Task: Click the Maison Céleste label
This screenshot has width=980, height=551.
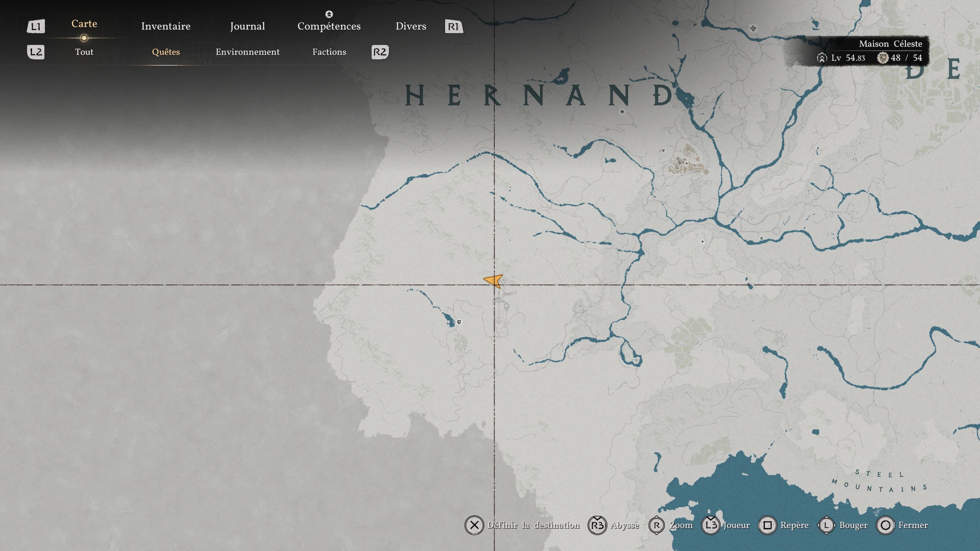Action: click(891, 44)
